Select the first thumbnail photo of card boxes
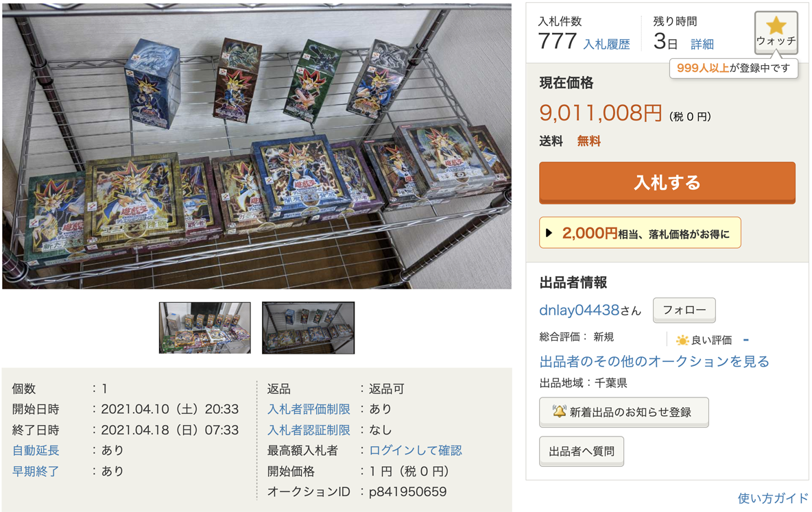The height and width of the screenshot is (512, 812). coord(204,328)
